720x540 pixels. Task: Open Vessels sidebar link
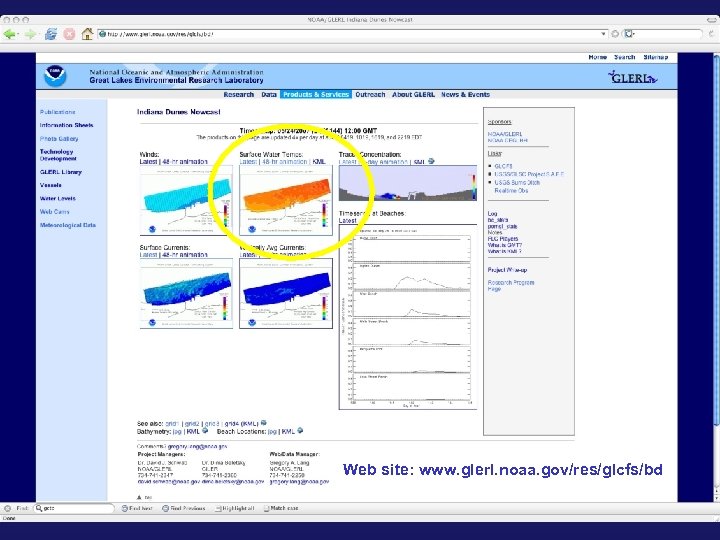tap(51, 186)
